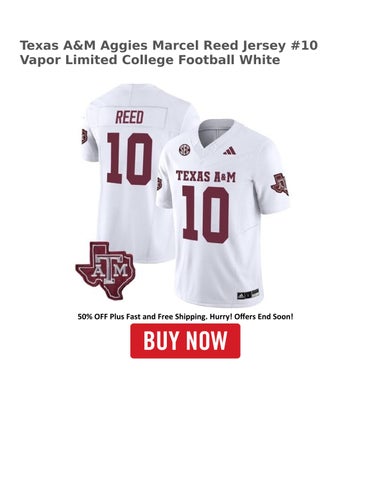Click the large Texas A&M state-shaped logo
The image size is (371, 480).
coord(105,270)
